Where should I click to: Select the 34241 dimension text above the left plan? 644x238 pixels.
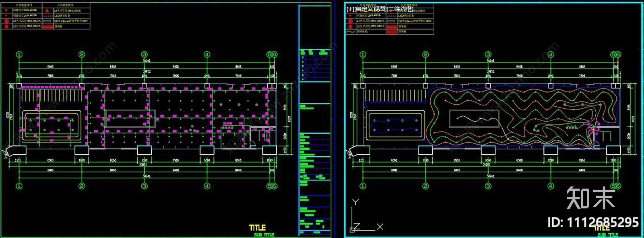(147, 61)
